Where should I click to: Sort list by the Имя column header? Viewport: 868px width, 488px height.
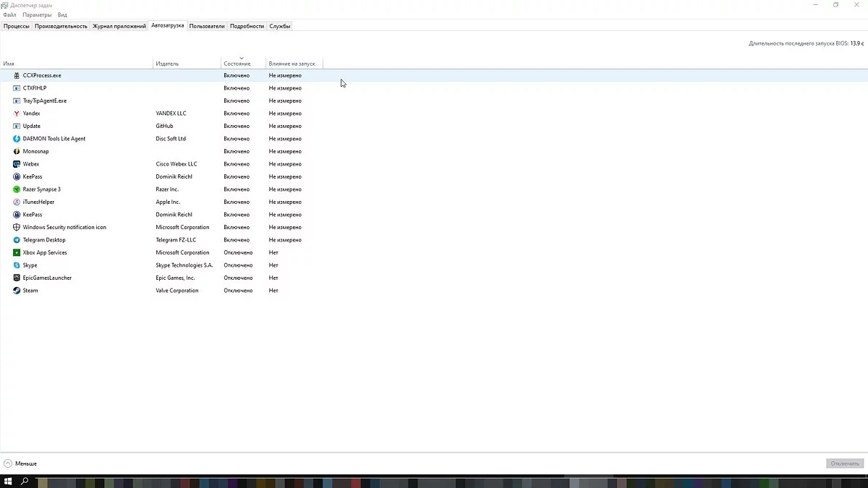pyautogui.click(x=9, y=64)
